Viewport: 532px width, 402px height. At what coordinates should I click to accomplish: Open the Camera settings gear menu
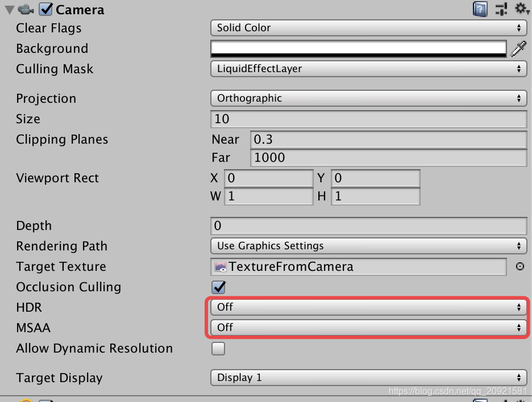coord(521,9)
